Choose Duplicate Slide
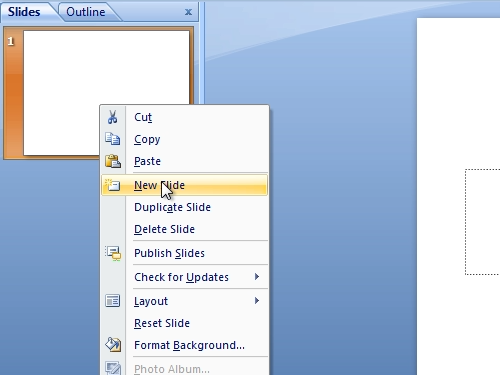Viewport: 500px width, 375px height. [x=185, y=207]
